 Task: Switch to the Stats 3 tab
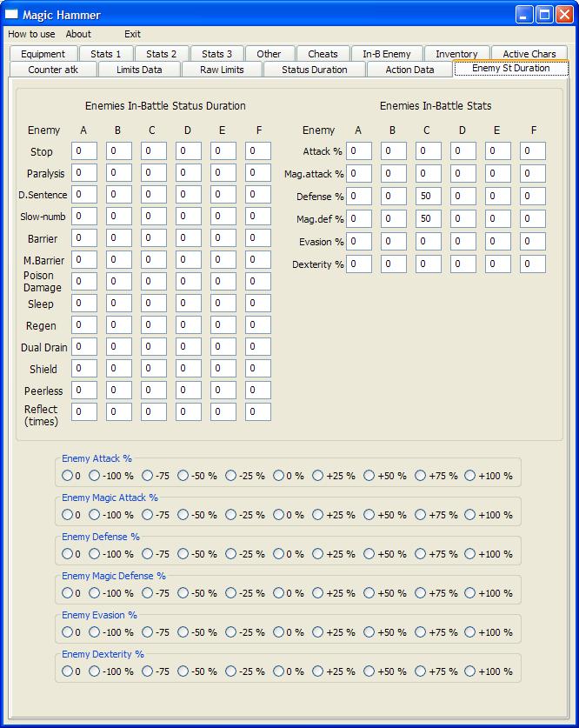[216, 54]
